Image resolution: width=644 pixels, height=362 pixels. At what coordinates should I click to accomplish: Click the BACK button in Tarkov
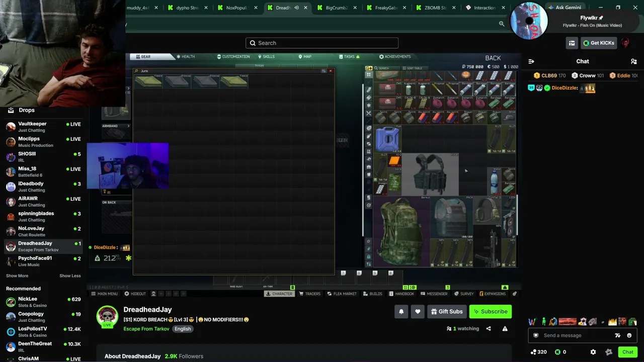click(x=493, y=58)
